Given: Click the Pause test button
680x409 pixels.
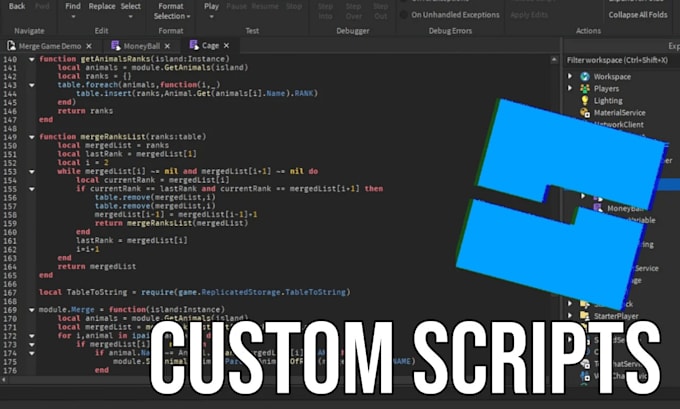Looking at the screenshot, I should (x=236, y=6).
